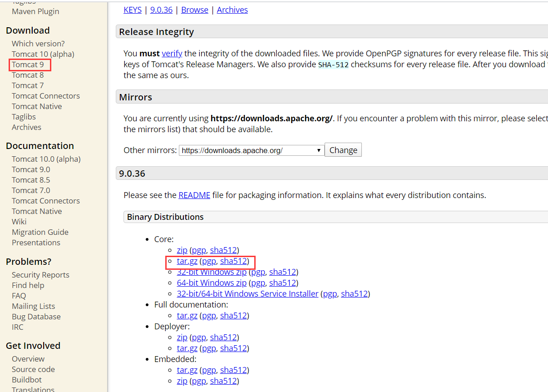Open pgp for Embedded zip

coord(199,381)
